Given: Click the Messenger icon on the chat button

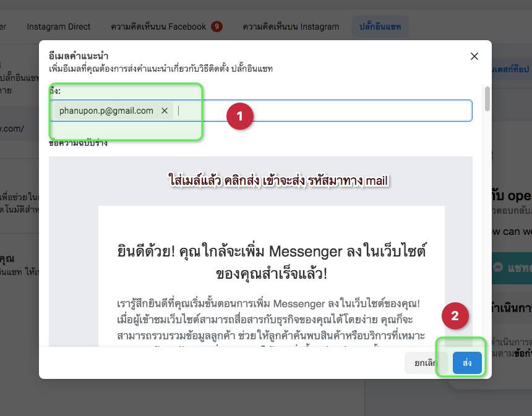Looking at the screenshot, I should [x=497, y=268].
